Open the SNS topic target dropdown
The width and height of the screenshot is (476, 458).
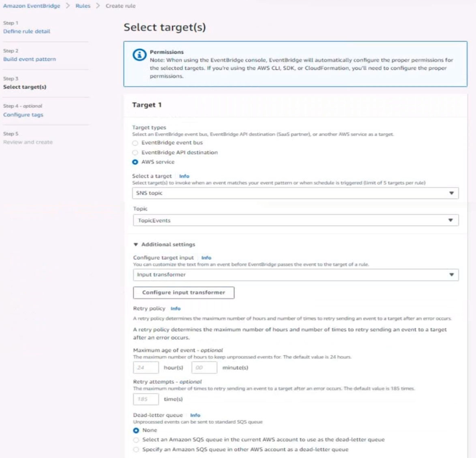[x=295, y=193]
